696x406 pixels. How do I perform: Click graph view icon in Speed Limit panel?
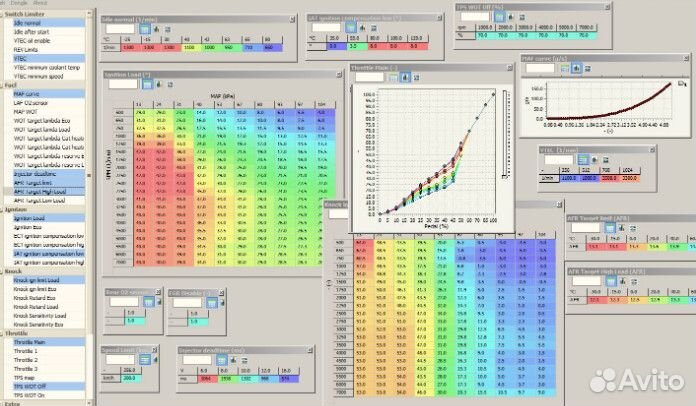pos(156,358)
